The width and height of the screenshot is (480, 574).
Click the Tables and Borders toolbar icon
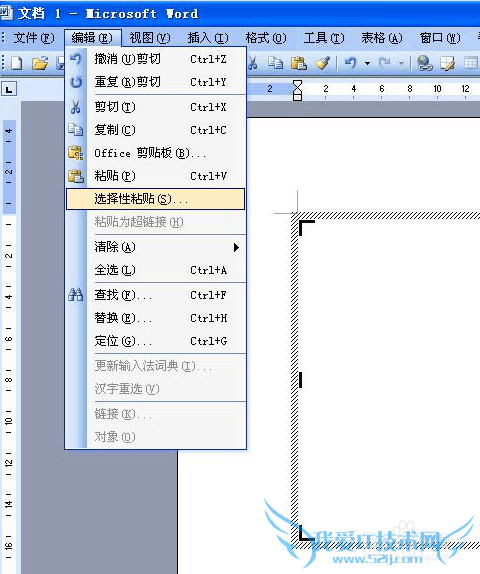[447, 63]
